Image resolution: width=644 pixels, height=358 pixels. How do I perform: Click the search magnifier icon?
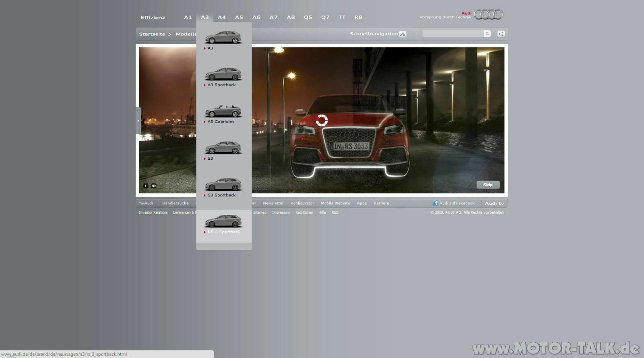(x=487, y=34)
